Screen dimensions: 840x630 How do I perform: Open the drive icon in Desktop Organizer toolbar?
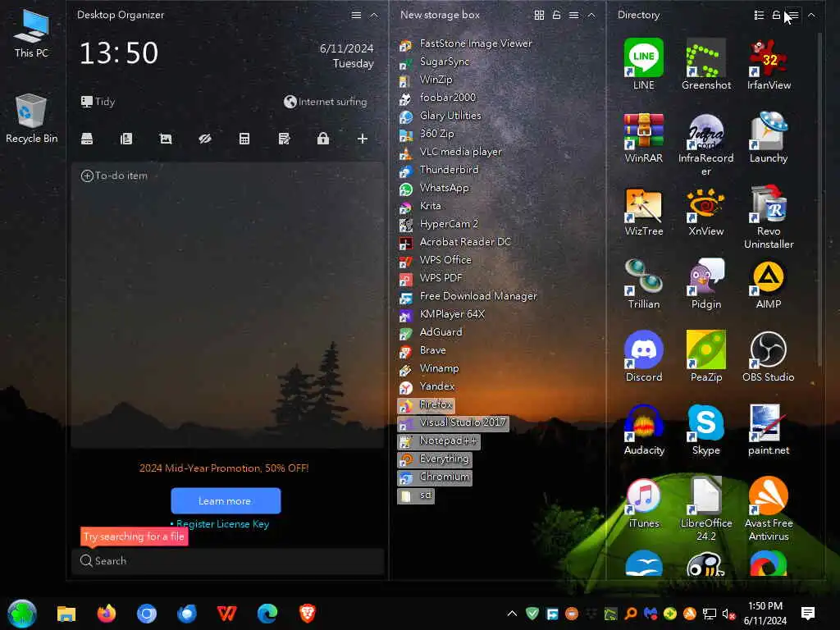pyautogui.click(x=87, y=139)
